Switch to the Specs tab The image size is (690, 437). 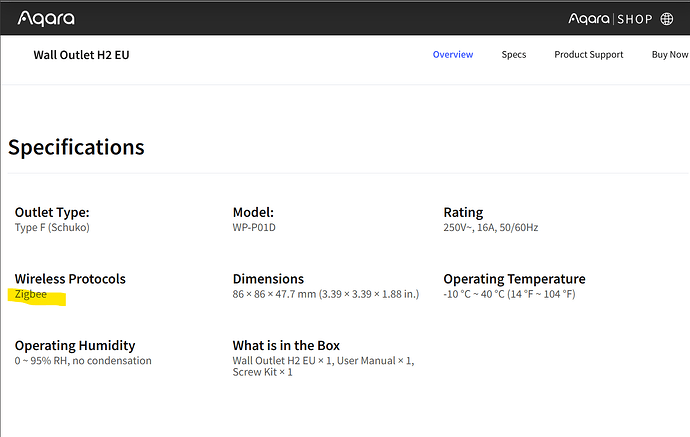pyautogui.click(x=514, y=55)
